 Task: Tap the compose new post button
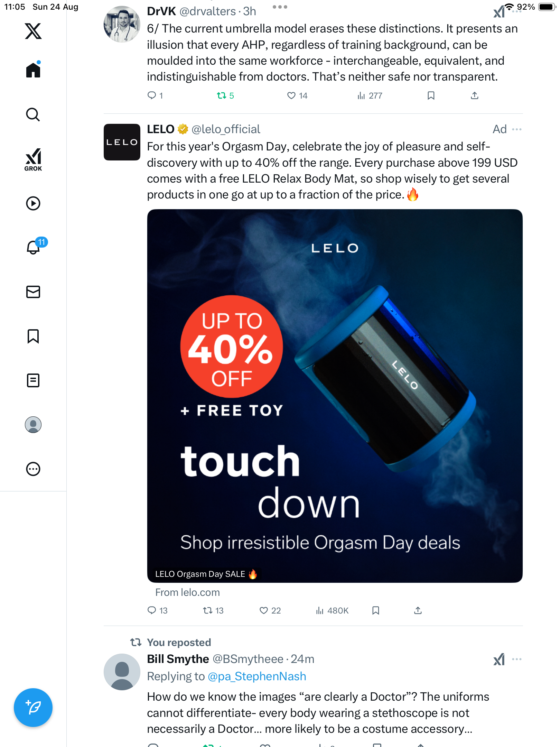click(33, 708)
